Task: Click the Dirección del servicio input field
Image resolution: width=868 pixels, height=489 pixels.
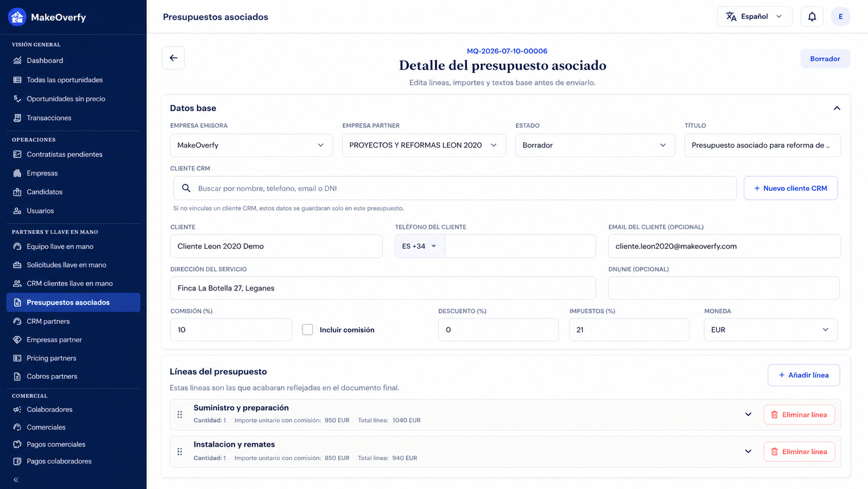Action: coord(383,288)
